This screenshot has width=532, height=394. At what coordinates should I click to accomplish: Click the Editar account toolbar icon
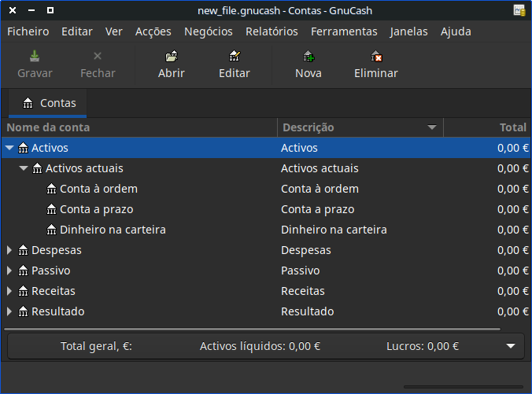(234, 57)
